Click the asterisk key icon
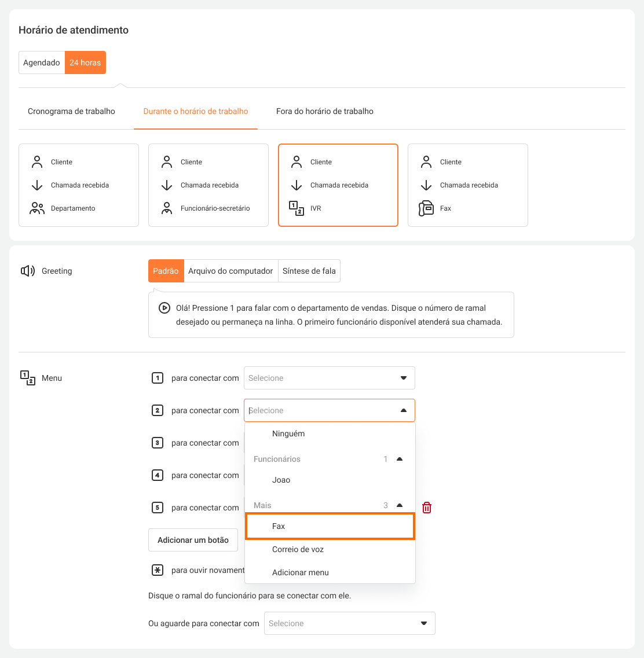The image size is (644, 658). pos(157,570)
